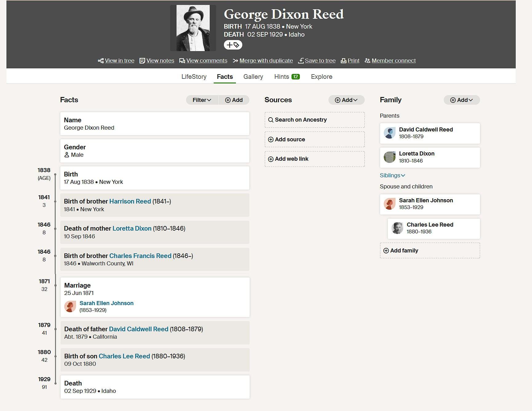Click the Add web link button

tap(314, 159)
